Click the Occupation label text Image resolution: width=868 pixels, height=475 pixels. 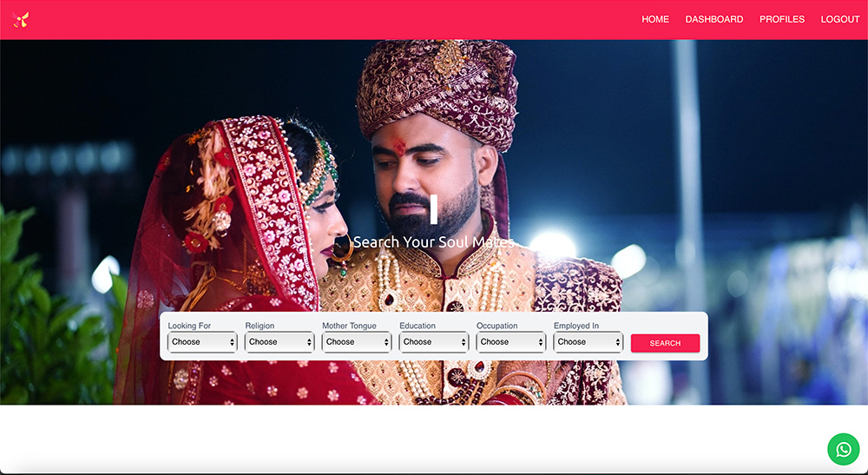[497, 326]
